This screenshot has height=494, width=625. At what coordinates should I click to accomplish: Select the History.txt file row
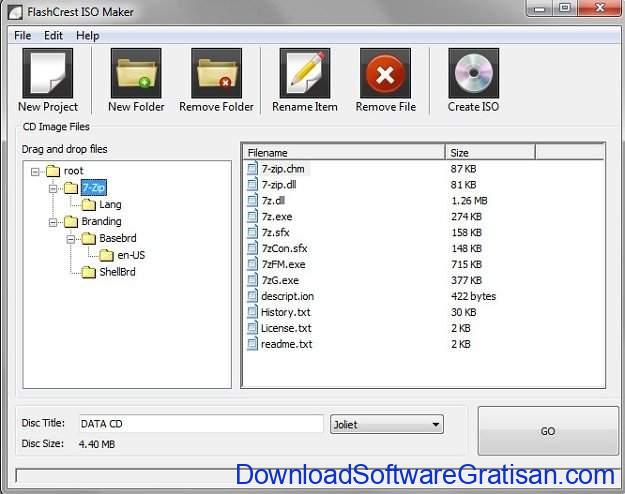coord(424,312)
